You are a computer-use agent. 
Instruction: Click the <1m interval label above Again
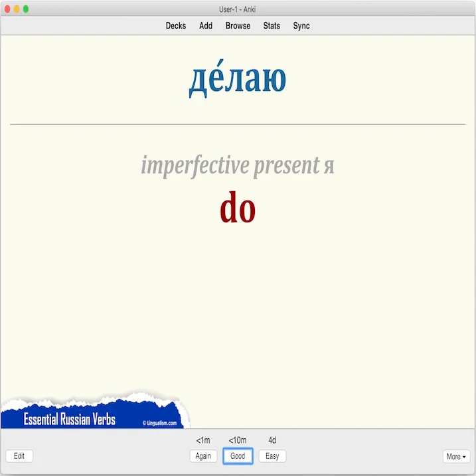click(x=203, y=440)
